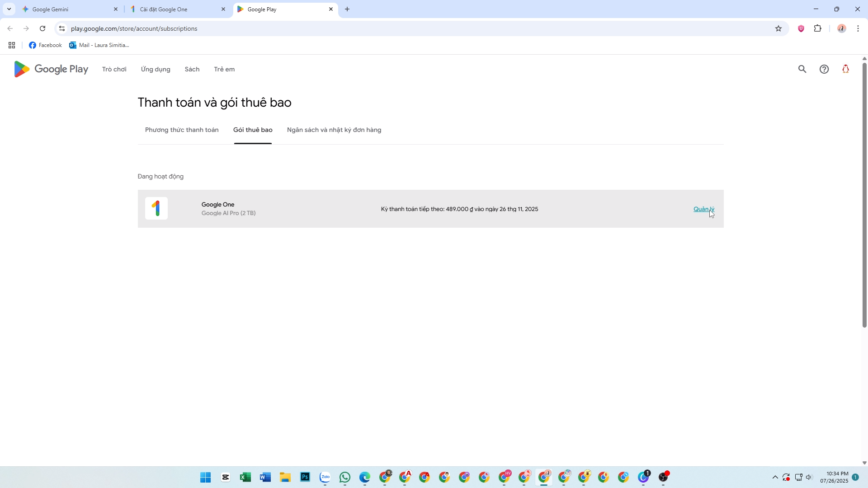Screen dimensions: 868x488
Task: Click the Google Play logo
Action: coord(51,69)
